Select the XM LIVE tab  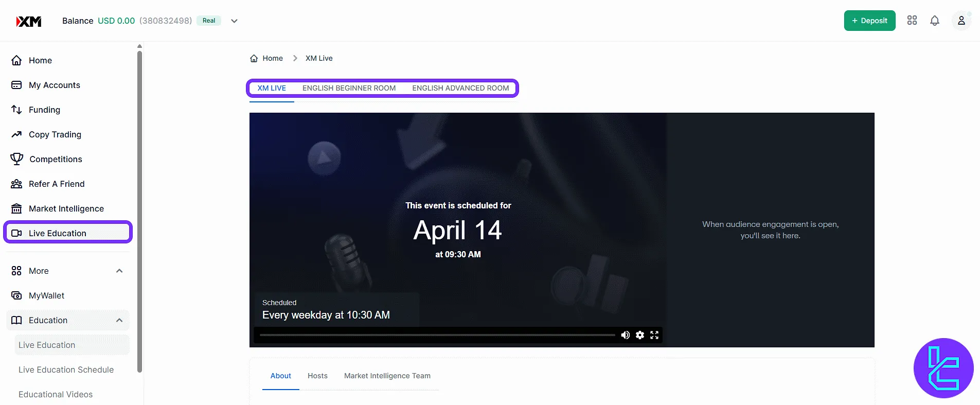tap(272, 88)
